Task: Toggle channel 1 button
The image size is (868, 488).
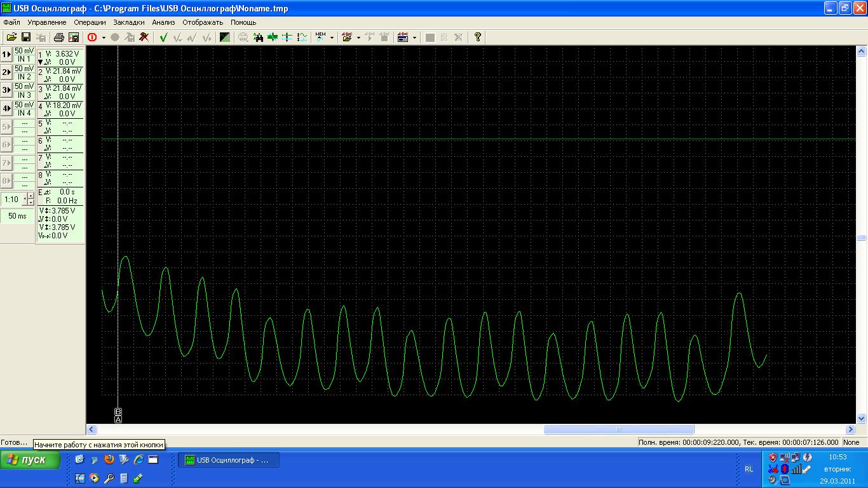Action: (6, 55)
